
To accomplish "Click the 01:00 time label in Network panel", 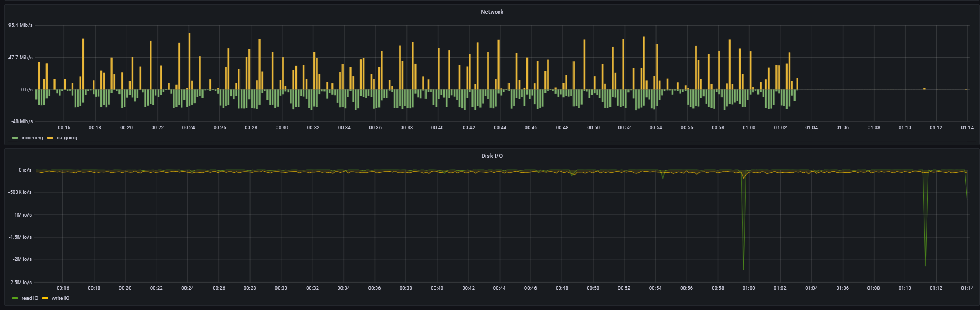I will click(x=749, y=128).
